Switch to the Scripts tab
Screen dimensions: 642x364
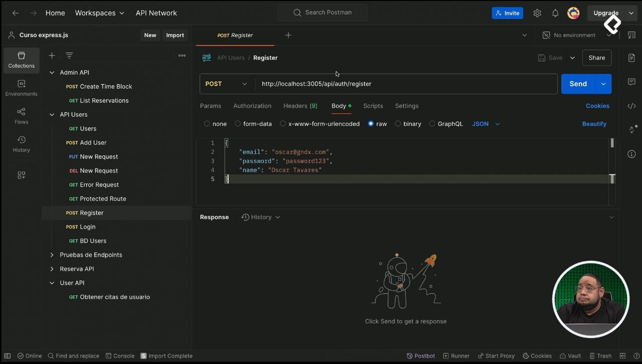(x=373, y=106)
